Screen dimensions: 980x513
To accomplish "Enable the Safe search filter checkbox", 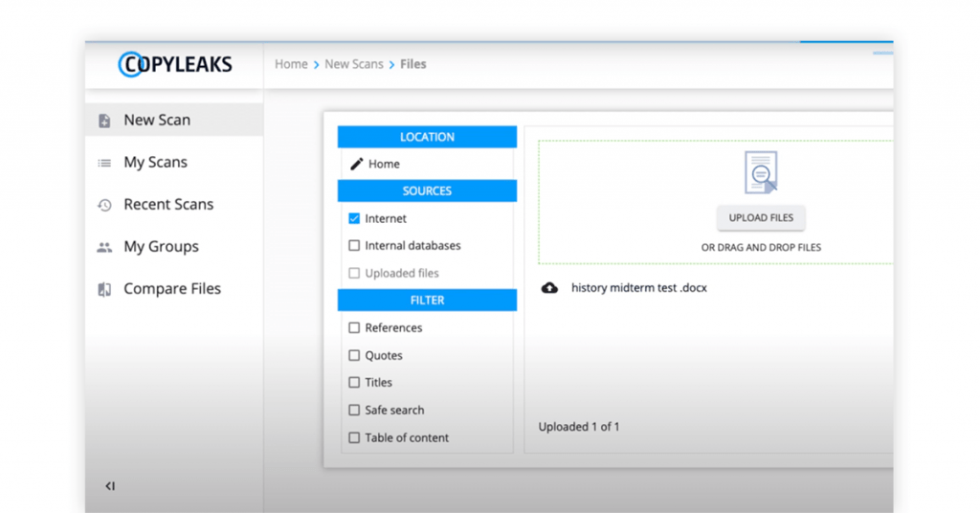I will [354, 411].
